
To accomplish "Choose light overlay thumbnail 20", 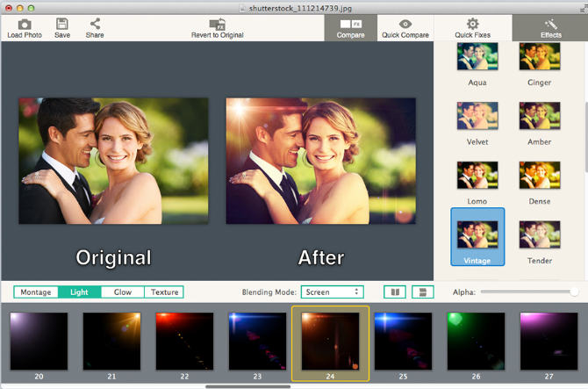I will point(39,341).
